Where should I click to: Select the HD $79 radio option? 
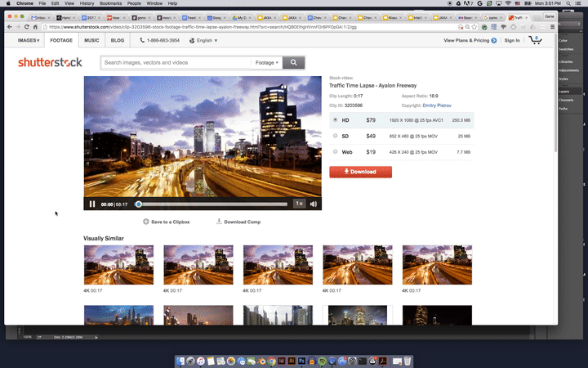pyautogui.click(x=336, y=120)
